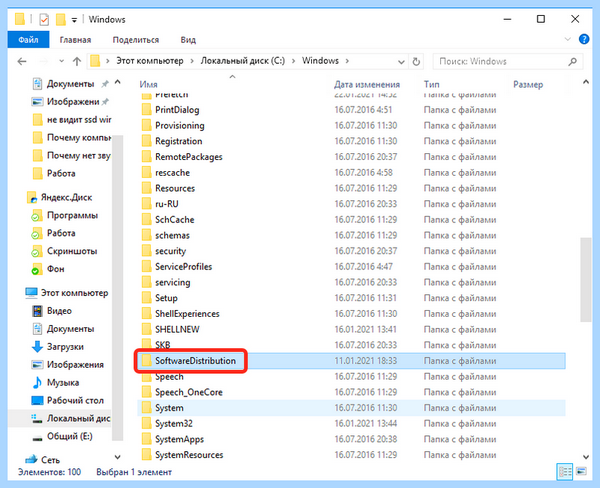Click the Сеть network icon

[31, 459]
